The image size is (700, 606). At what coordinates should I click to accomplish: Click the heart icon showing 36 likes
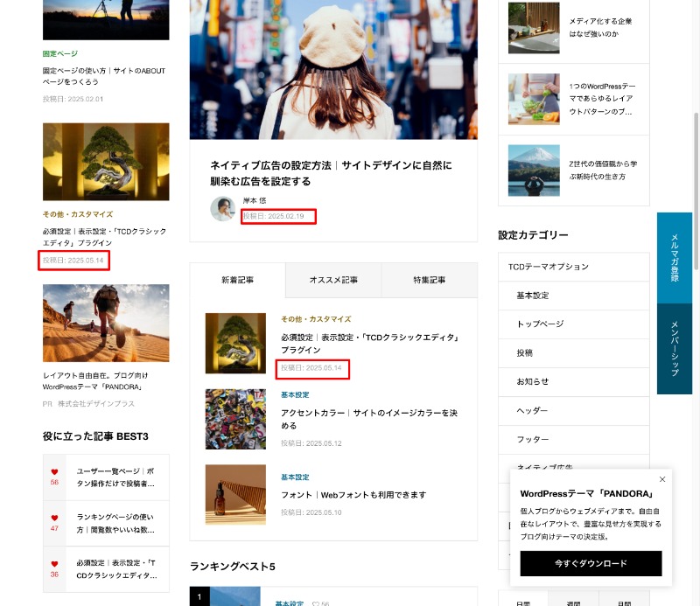pos(54,564)
